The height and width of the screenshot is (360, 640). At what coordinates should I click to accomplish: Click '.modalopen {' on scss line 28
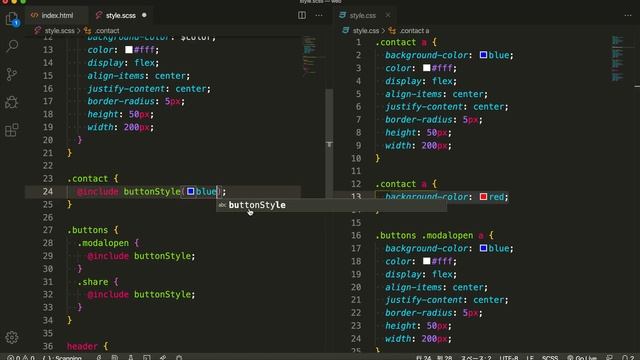point(108,243)
